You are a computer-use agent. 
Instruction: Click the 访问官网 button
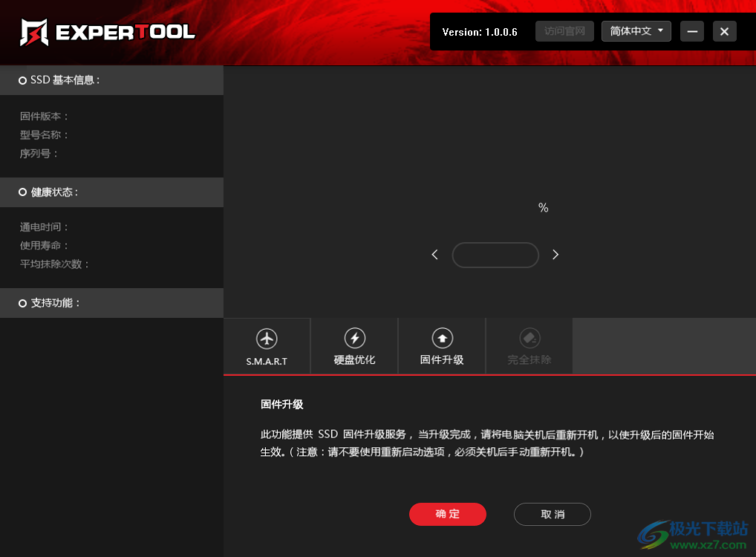(x=564, y=31)
